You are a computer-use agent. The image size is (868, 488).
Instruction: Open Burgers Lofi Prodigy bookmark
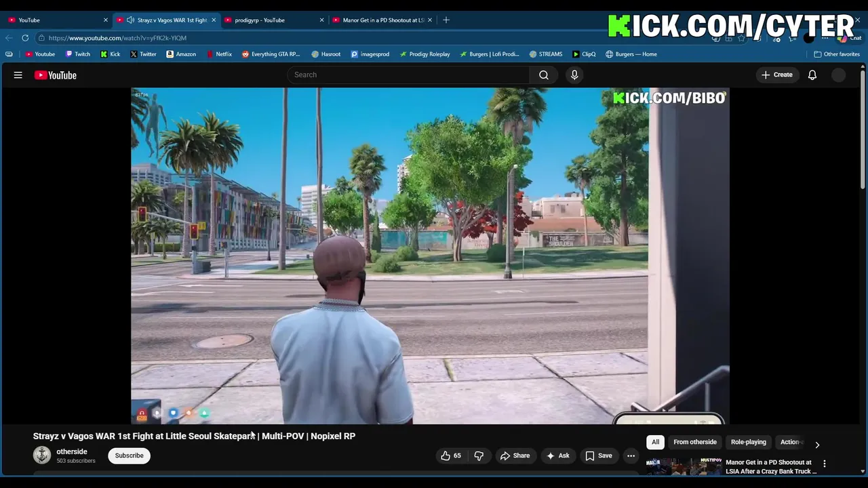[489, 54]
